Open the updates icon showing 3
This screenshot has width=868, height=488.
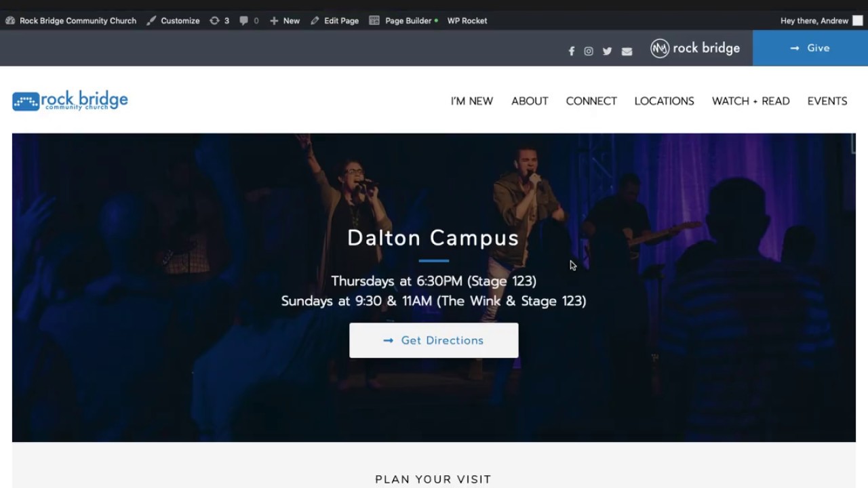click(x=219, y=20)
